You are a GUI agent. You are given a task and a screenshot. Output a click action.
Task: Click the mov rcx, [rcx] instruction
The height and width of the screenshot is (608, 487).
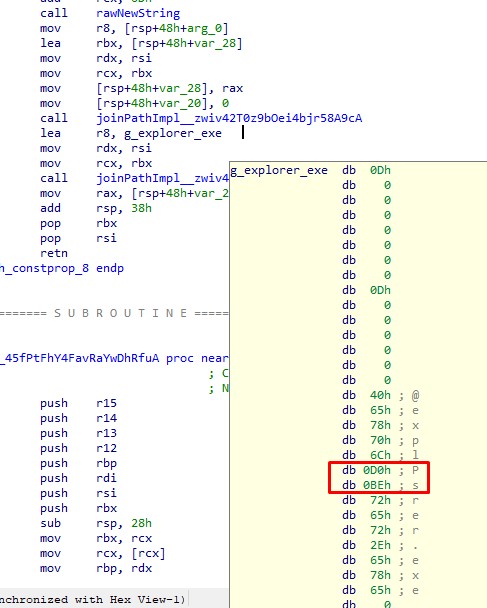[103, 553]
